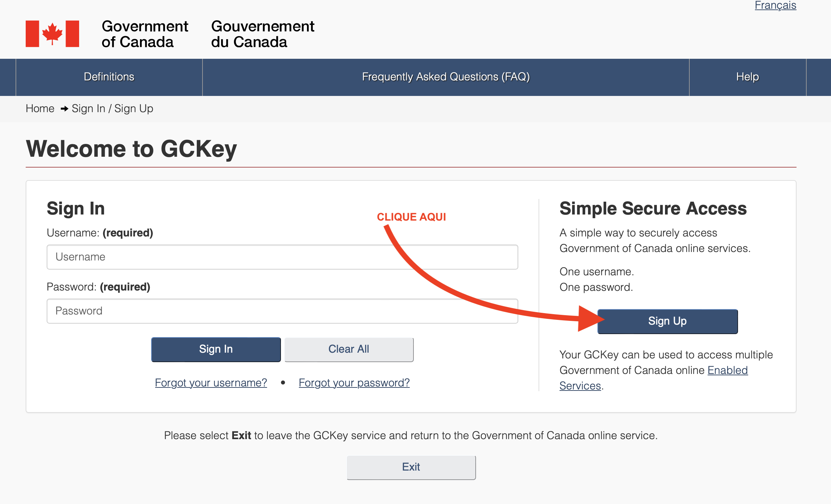Focus the Password input field
831x504 pixels.
[x=282, y=311]
